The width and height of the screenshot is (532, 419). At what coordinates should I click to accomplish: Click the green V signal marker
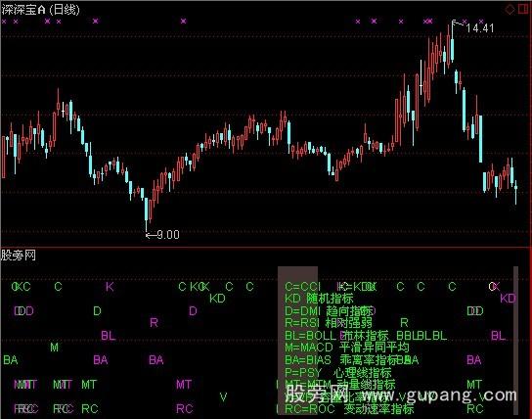pos(223,396)
